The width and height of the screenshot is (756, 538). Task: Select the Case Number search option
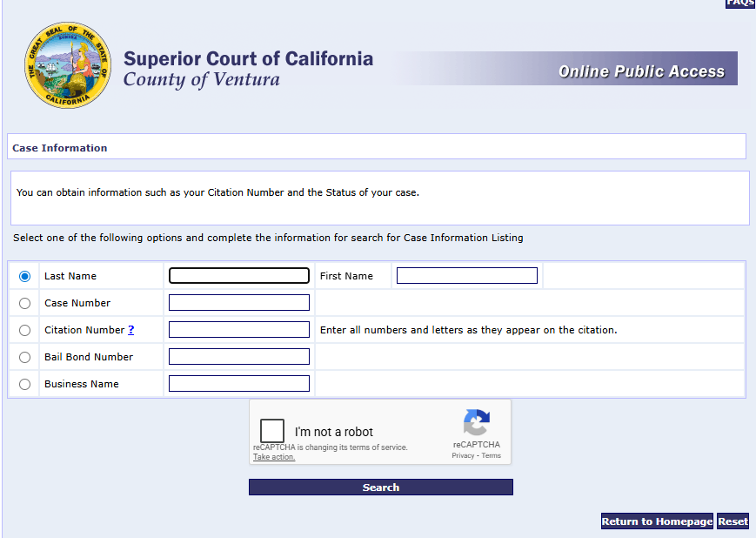tap(24, 303)
